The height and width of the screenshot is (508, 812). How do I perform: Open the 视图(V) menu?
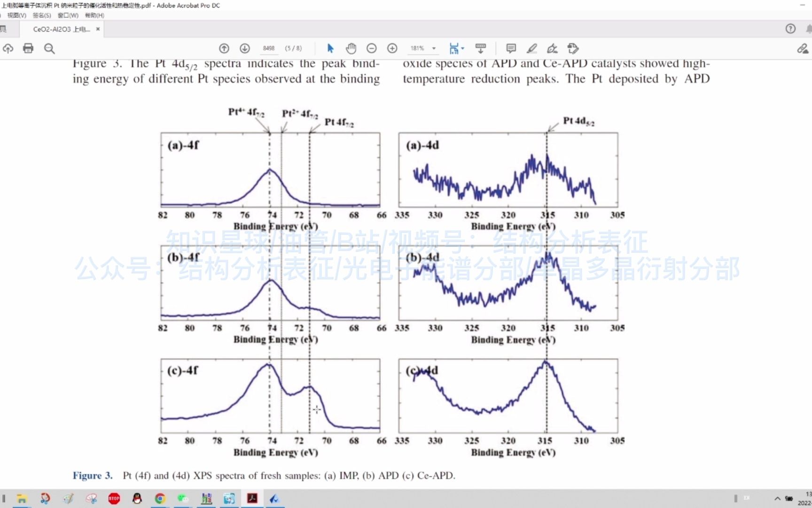pos(17,16)
